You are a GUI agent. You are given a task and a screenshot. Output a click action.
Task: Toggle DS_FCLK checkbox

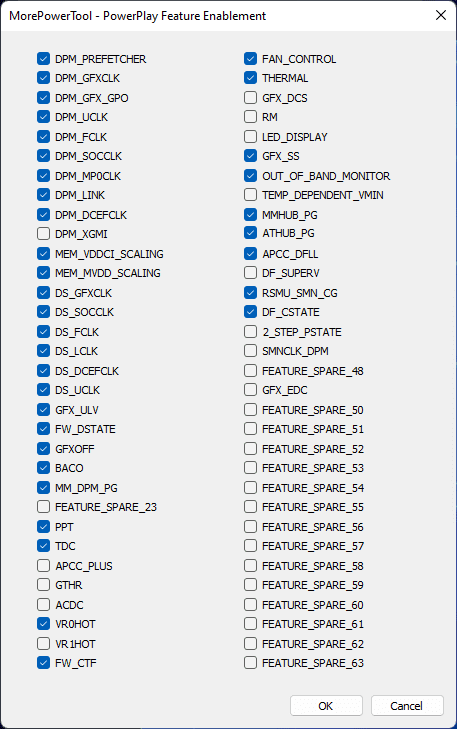(43, 332)
